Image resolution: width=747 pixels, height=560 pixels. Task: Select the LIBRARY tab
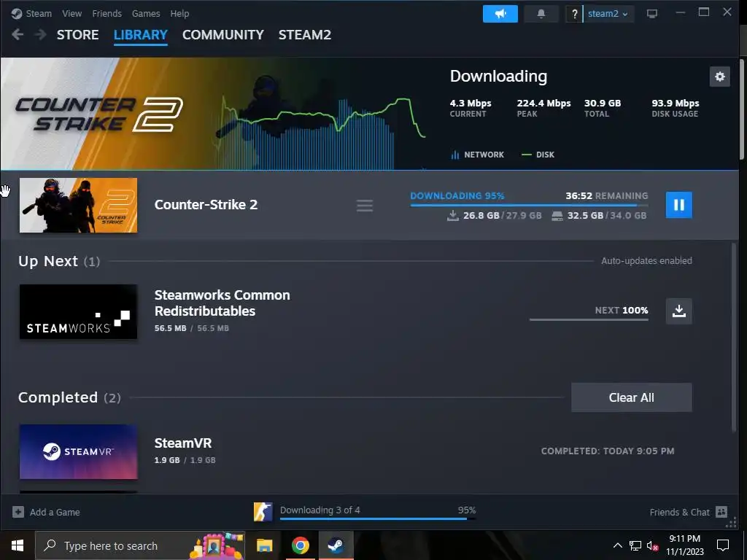tap(141, 35)
